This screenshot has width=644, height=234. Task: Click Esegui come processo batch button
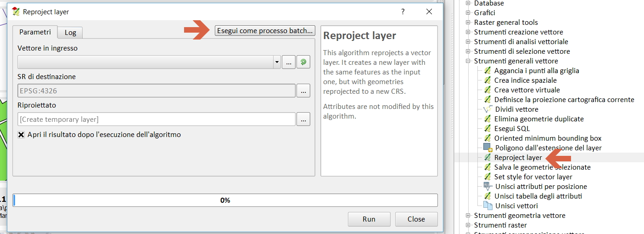pyautogui.click(x=265, y=31)
